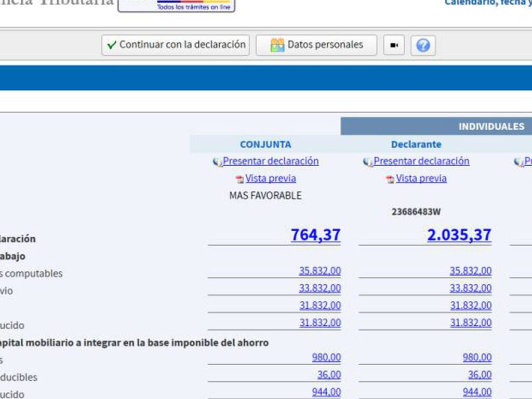Image resolution: width=532 pixels, height=399 pixels.
Task: Click 33.832,00 value in Conjunta column
Action: click(x=320, y=288)
